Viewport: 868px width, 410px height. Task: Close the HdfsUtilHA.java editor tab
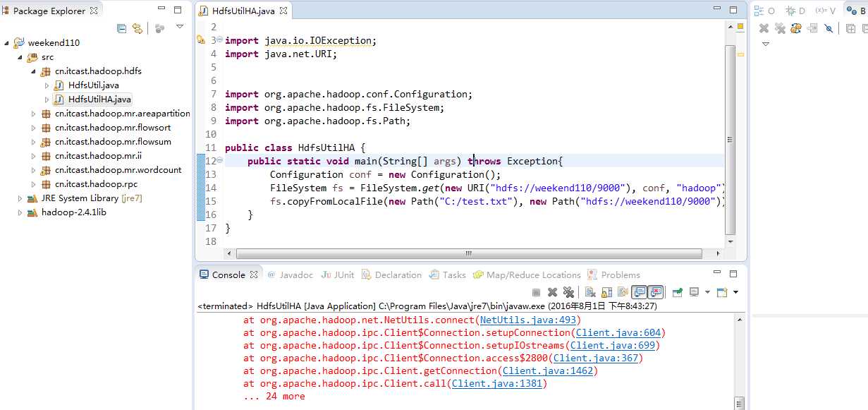pyautogui.click(x=283, y=11)
